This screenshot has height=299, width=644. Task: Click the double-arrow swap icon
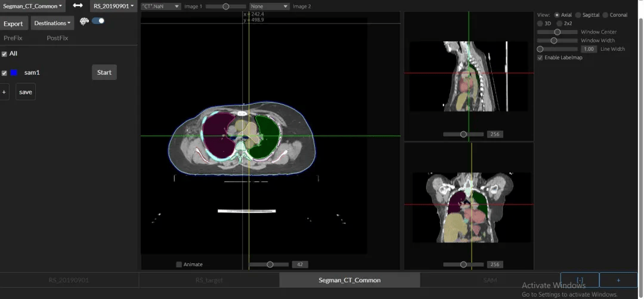pos(78,6)
